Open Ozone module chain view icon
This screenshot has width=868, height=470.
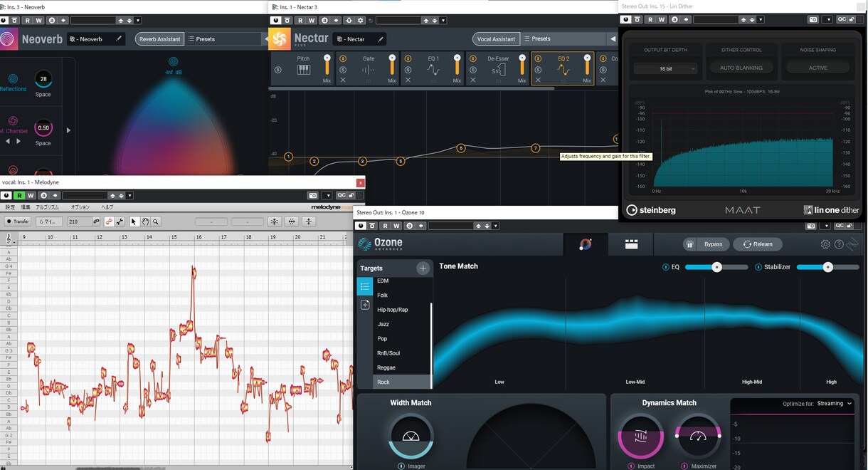(x=631, y=244)
